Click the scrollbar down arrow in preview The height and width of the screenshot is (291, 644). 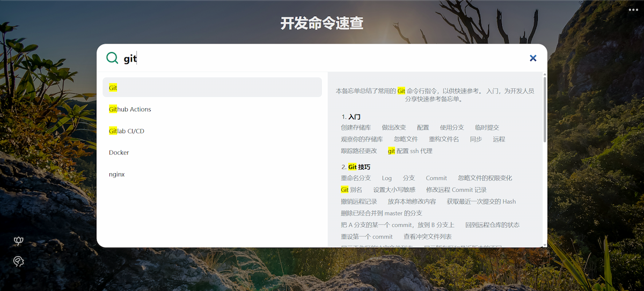click(545, 245)
